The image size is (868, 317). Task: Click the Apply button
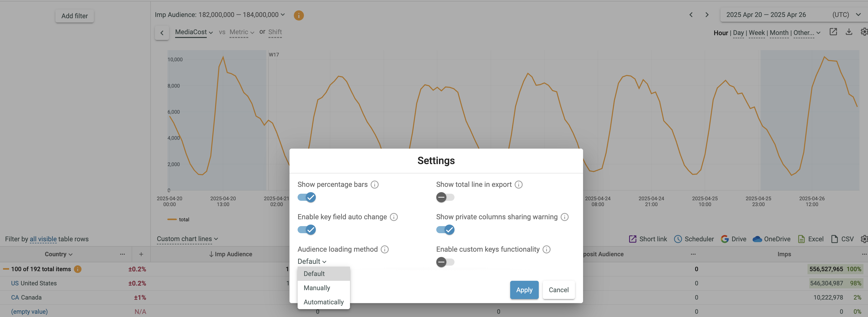tap(524, 290)
